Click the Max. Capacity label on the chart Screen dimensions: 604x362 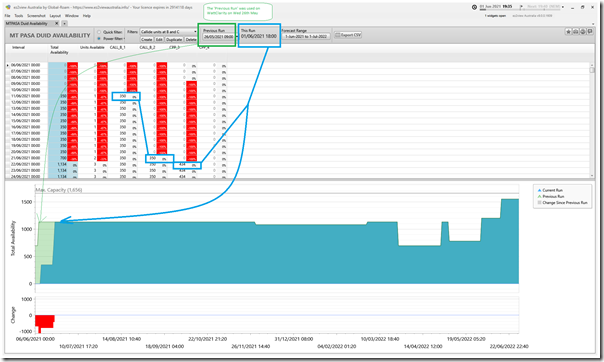point(59,190)
